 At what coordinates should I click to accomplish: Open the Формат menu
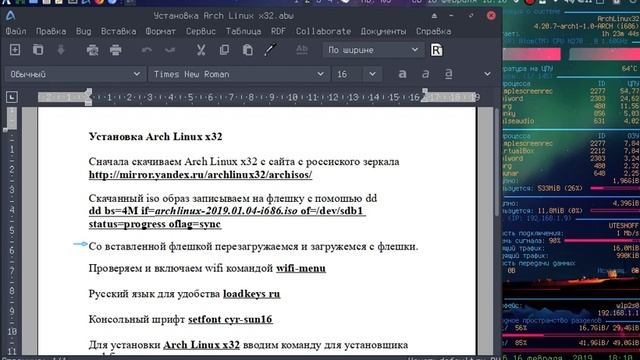click(x=160, y=31)
